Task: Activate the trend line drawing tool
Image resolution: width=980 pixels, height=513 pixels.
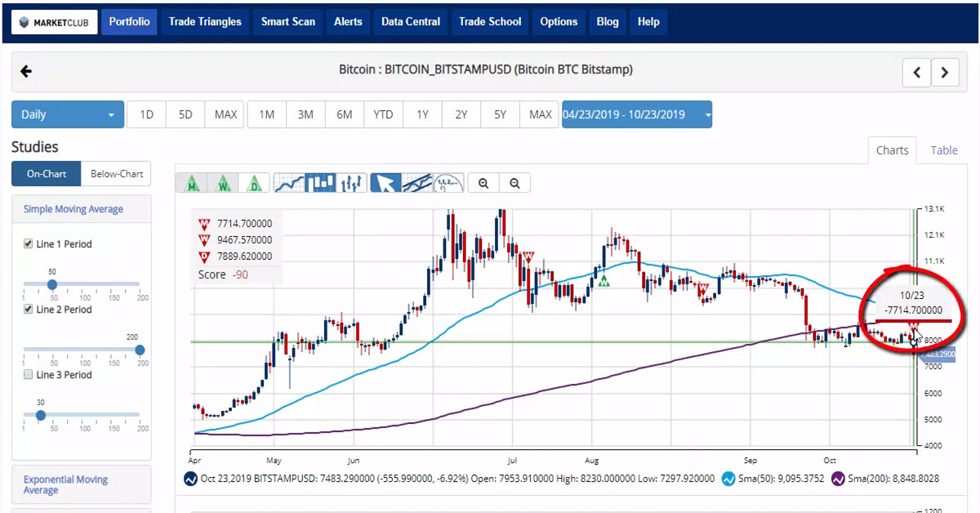Action: (416, 183)
